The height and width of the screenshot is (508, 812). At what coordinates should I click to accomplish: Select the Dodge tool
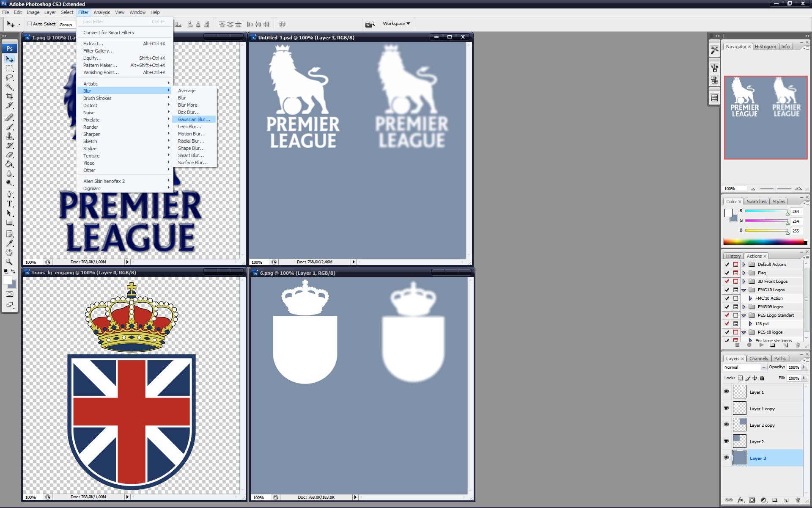[x=9, y=183]
